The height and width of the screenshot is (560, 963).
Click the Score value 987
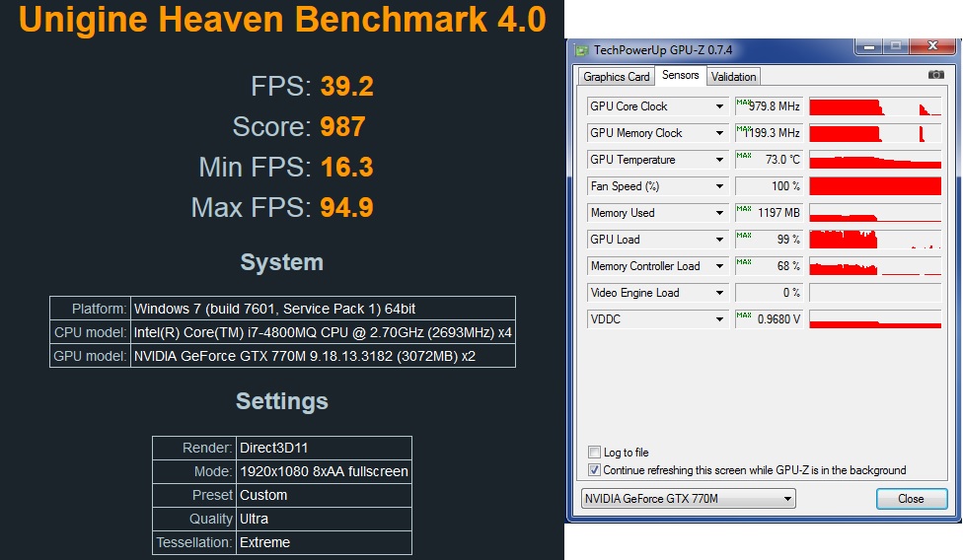click(x=342, y=127)
